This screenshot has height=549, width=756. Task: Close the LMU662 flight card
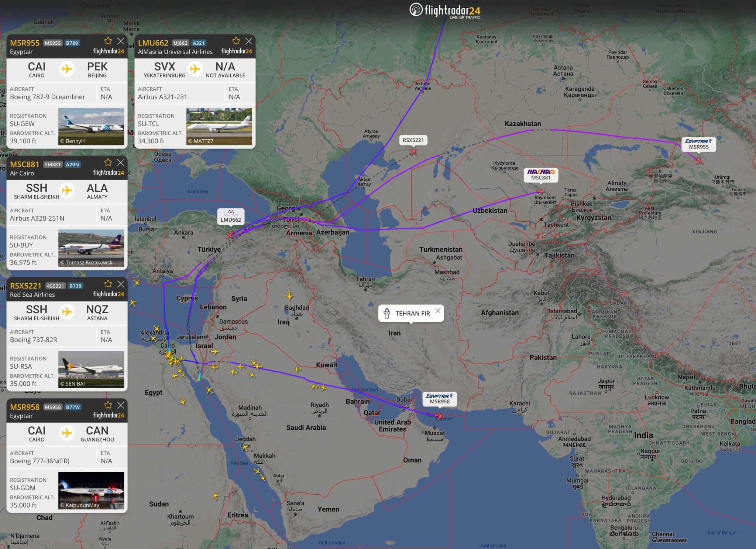point(249,41)
